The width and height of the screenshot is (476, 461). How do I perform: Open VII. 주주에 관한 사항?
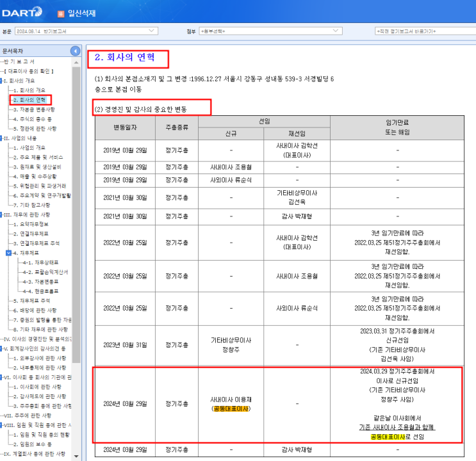(x=28, y=416)
